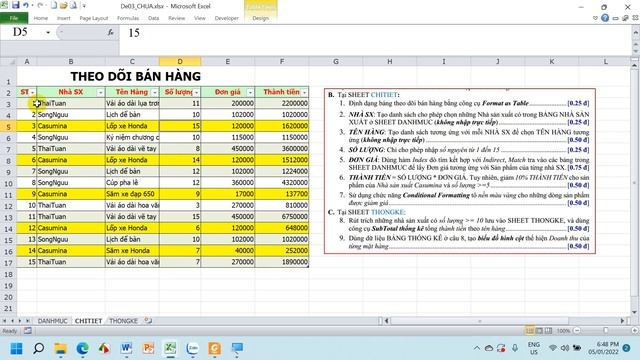Open the File tab
The image size is (640, 360).
[14, 18]
